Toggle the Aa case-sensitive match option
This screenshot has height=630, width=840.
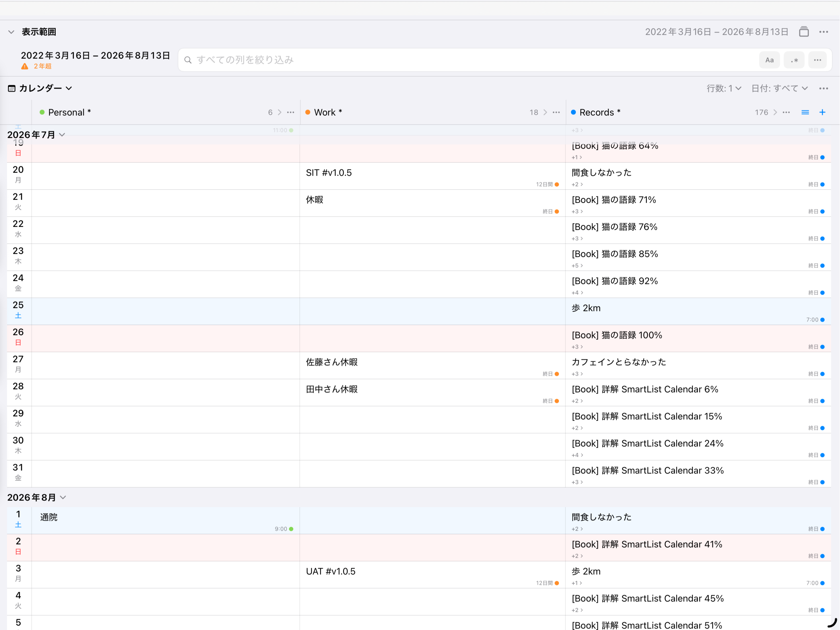[x=769, y=60]
